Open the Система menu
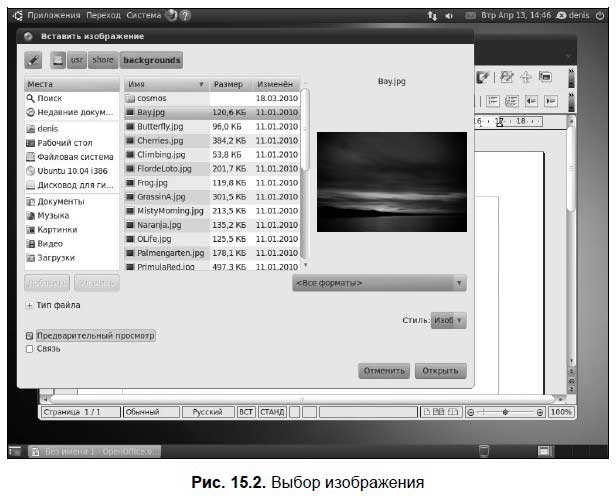Image resolution: width=616 pixels, height=496 pixels. click(144, 15)
